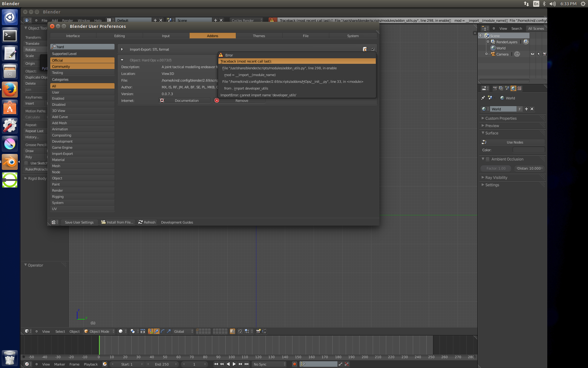Expand the Import-Export STL format addon

(x=122, y=49)
